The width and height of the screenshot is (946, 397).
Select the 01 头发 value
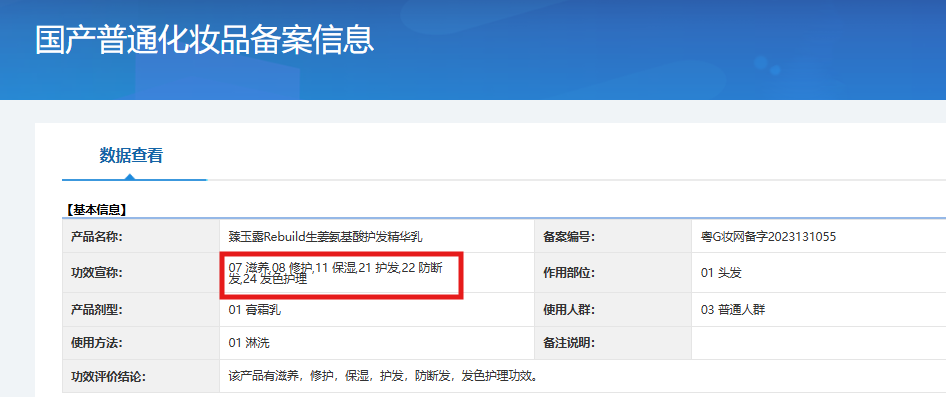pyautogui.click(x=721, y=273)
